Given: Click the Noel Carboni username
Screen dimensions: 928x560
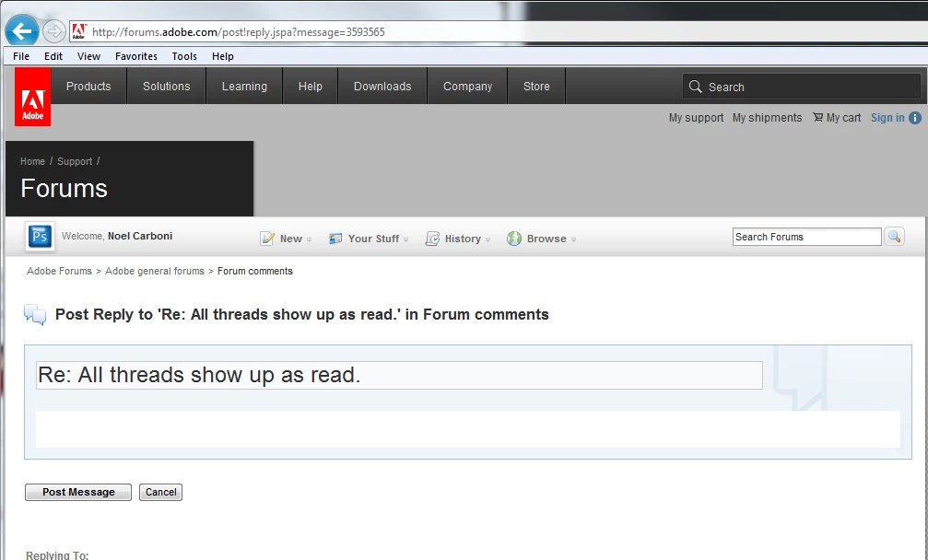Looking at the screenshot, I should (x=140, y=236).
